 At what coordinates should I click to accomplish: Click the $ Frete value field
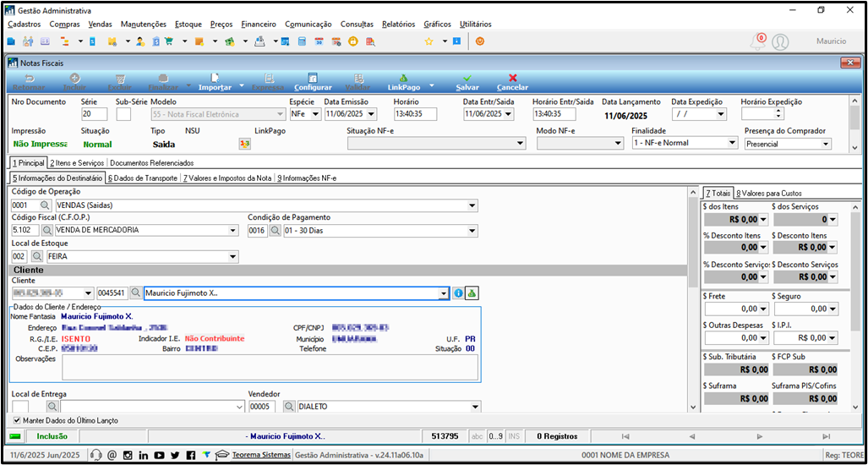tap(737, 309)
